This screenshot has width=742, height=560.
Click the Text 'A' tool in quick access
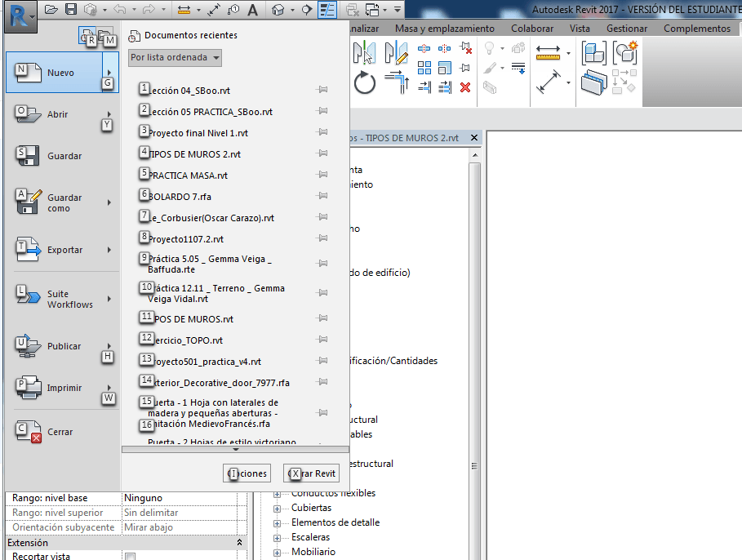pyautogui.click(x=253, y=10)
